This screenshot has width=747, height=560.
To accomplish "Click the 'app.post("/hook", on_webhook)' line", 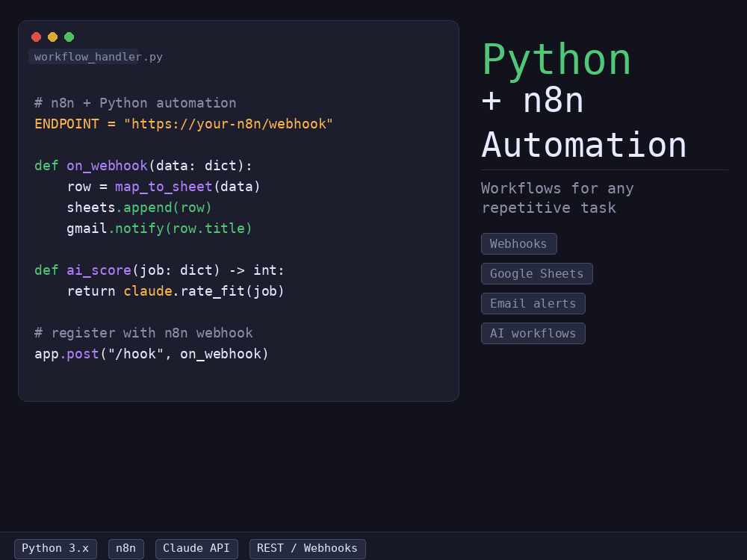I will (152, 354).
